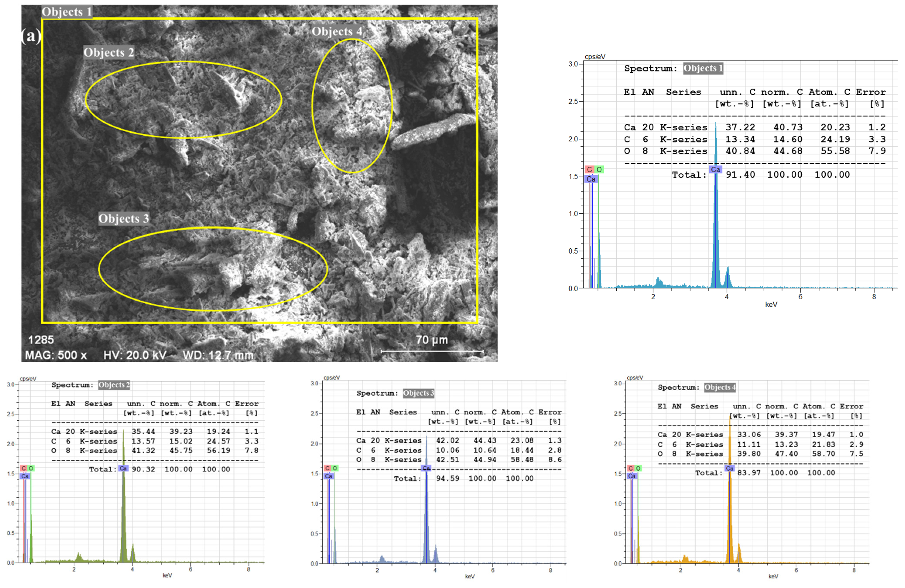Click the Objects 3 label on SEM image
Screen dimensions: 905x588
point(124,219)
